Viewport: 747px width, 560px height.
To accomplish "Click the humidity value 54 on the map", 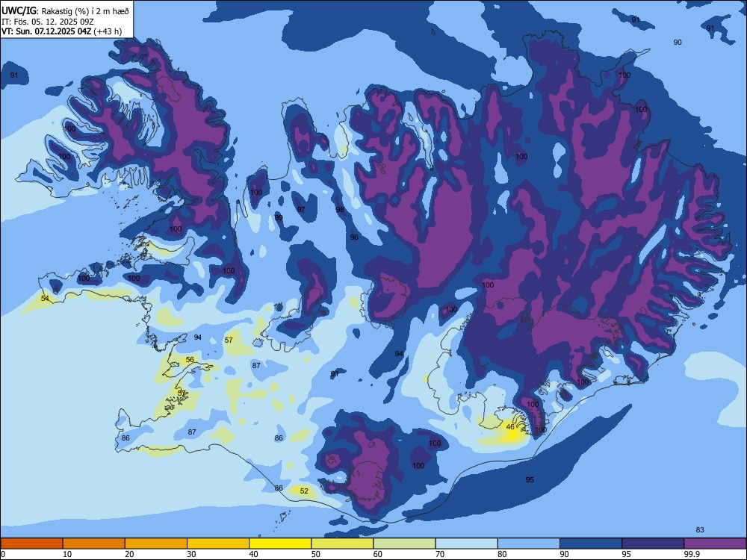I will coord(45,298).
